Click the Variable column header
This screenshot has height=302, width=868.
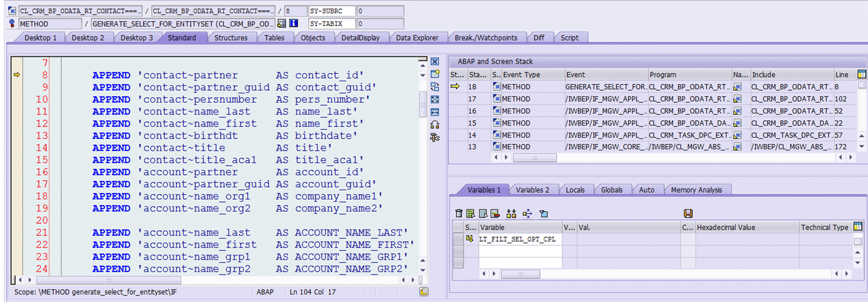tap(520, 227)
